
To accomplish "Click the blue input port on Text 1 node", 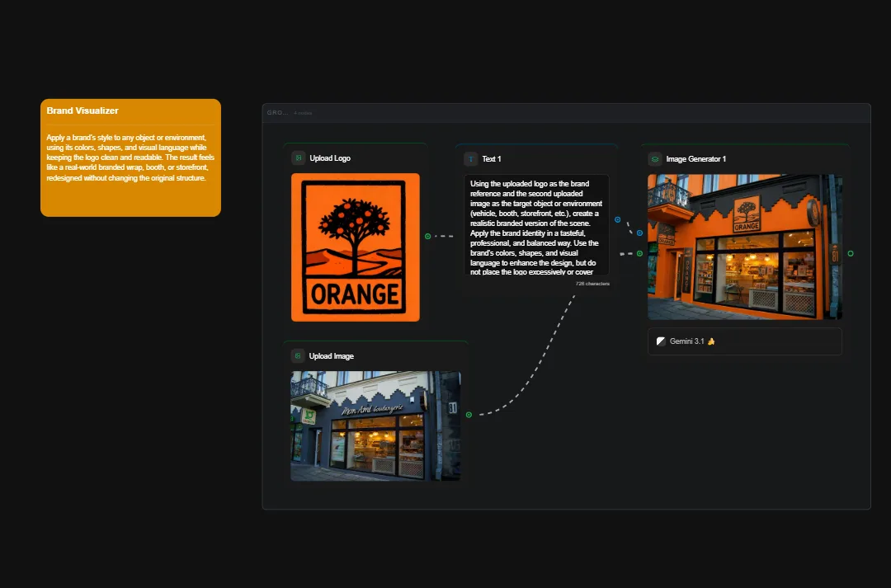I will pos(617,220).
